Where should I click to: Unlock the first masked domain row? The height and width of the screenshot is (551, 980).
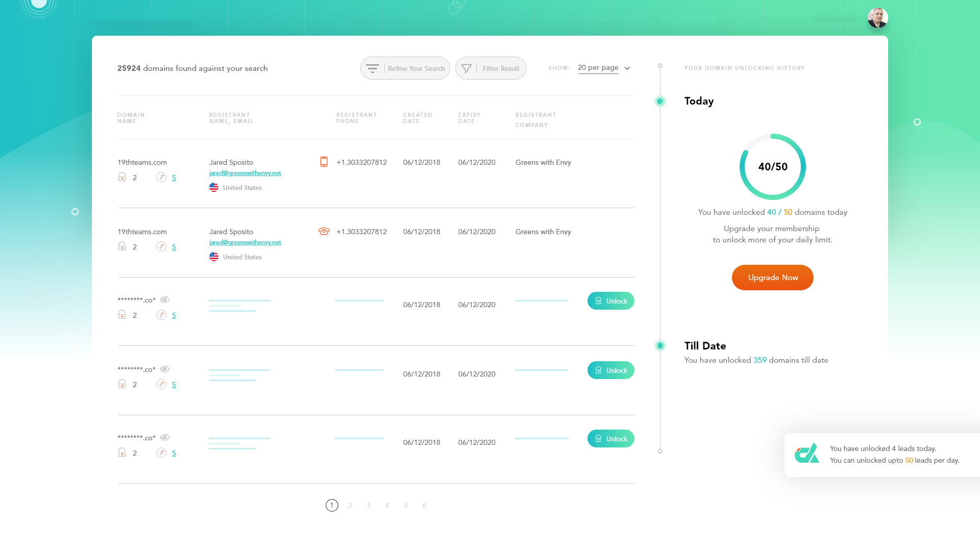tap(611, 301)
